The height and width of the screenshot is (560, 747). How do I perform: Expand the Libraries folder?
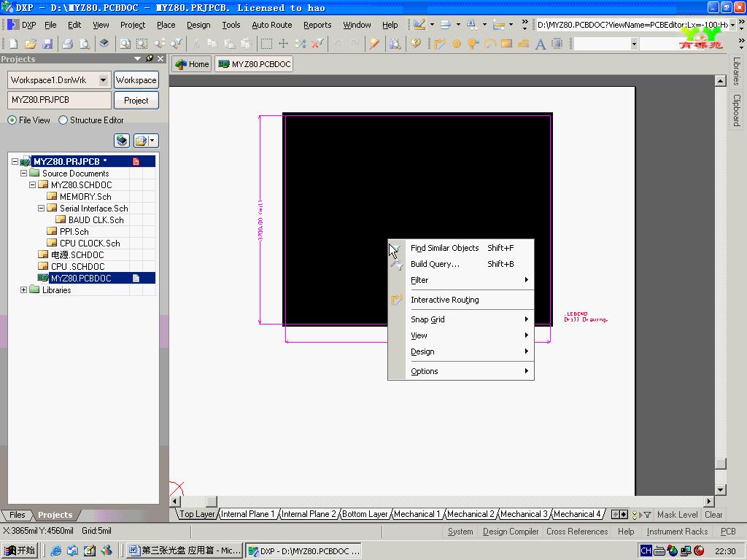point(23,289)
